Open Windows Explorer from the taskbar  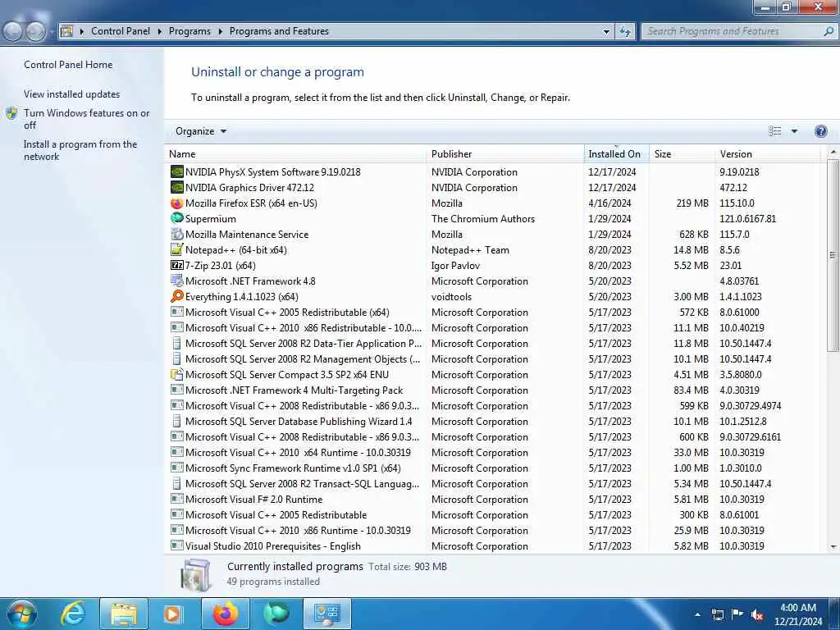click(x=124, y=614)
